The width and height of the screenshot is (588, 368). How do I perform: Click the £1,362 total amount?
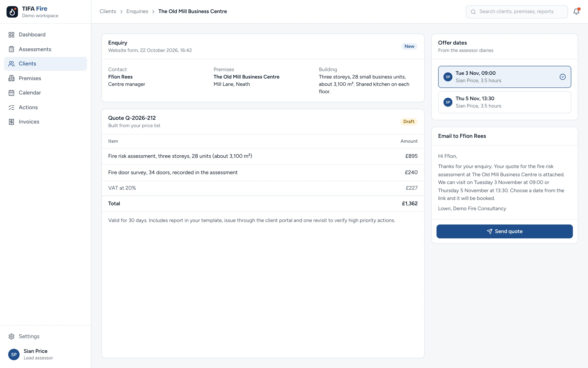point(410,204)
